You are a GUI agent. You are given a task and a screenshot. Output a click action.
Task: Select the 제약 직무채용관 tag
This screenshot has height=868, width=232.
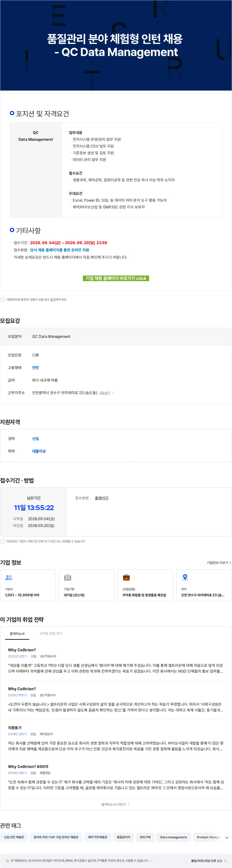point(97,837)
